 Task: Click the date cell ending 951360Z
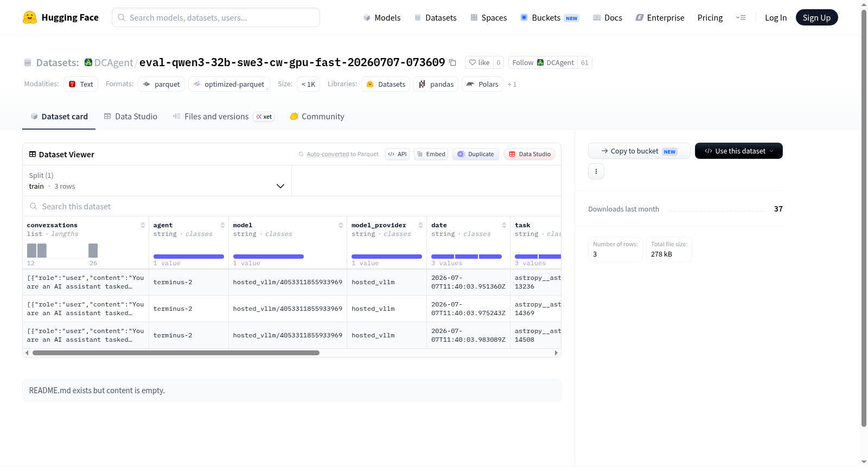coord(468,282)
